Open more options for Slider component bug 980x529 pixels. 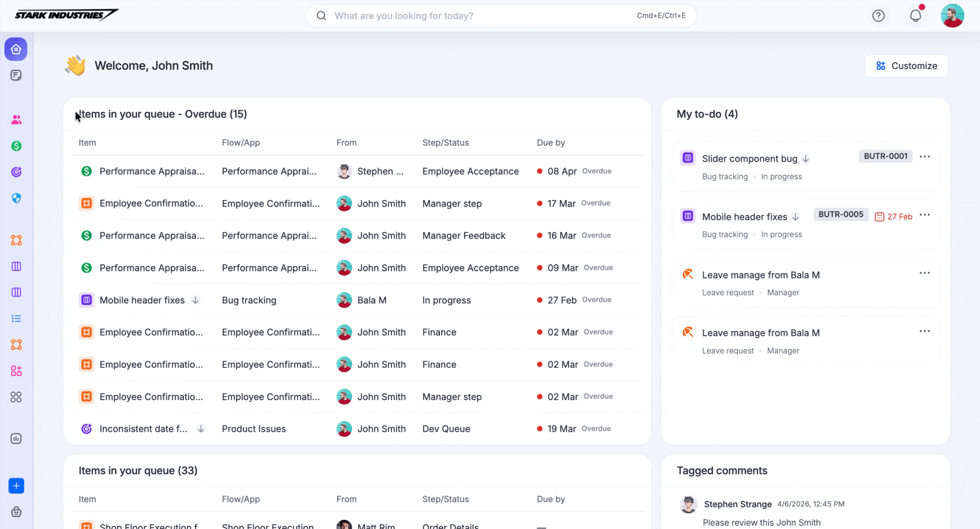924,156
